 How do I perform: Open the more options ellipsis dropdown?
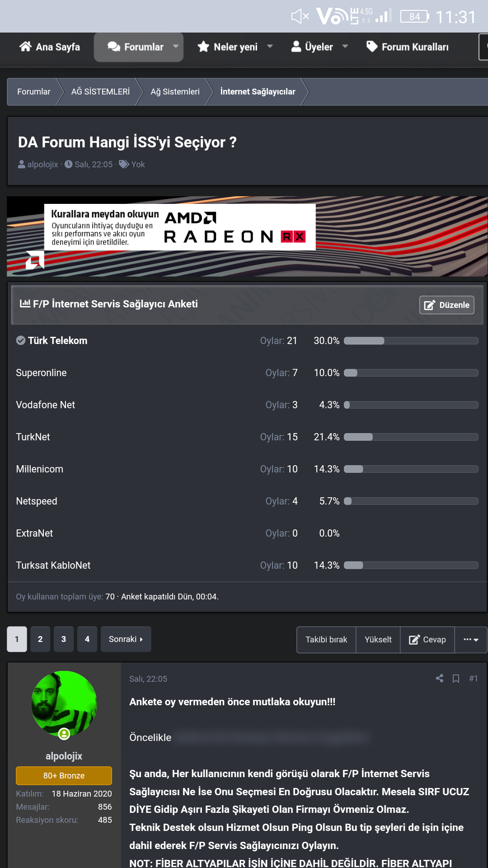tap(471, 640)
